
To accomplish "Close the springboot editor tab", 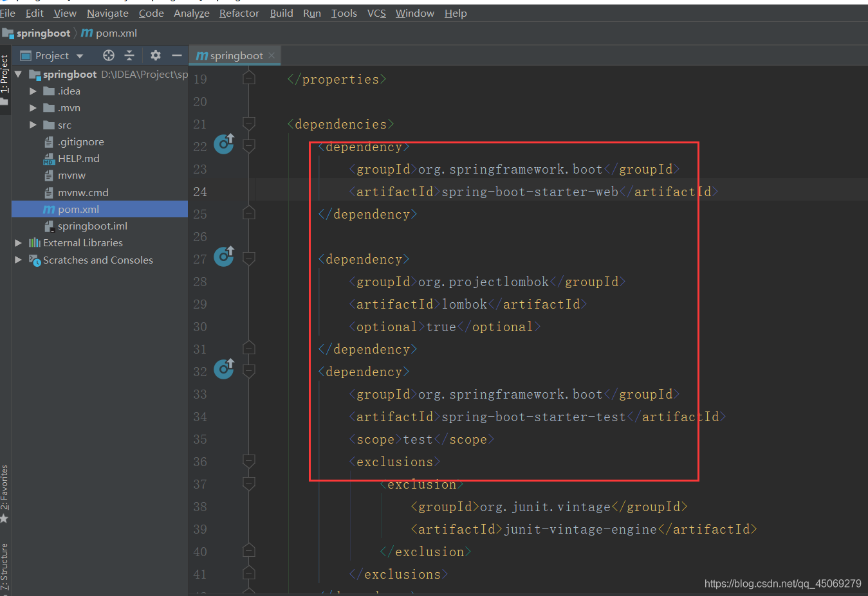I will point(272,55).
